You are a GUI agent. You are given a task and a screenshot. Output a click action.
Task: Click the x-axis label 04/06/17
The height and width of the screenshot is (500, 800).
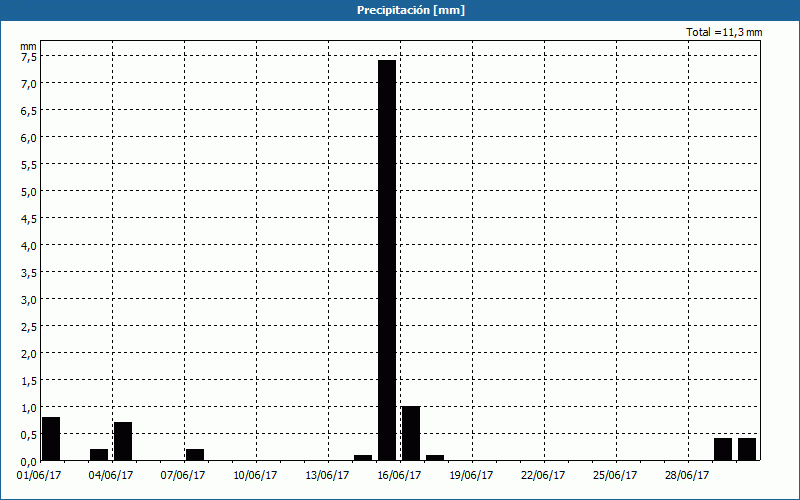click(111, 476)
